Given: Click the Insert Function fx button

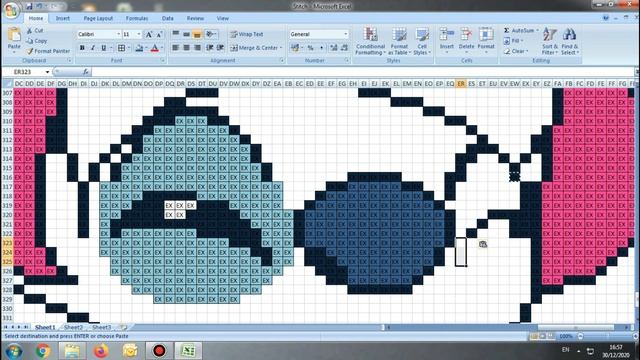Looking at the screenshot, I should point(85,72).
